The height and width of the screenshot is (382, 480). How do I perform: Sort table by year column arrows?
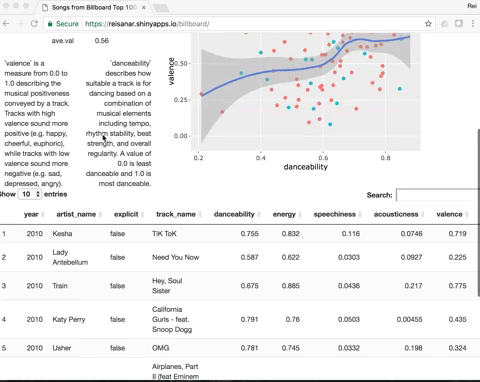[x=43, y=214]
